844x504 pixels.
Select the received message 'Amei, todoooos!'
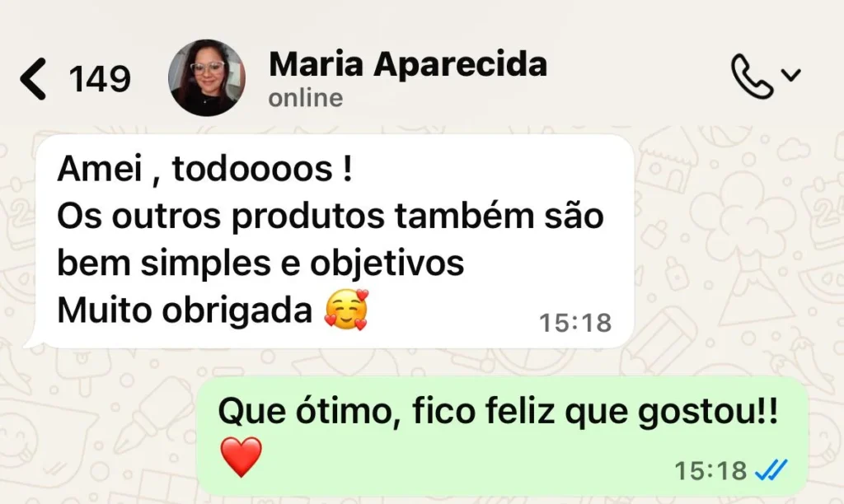(x=204, y=169)
